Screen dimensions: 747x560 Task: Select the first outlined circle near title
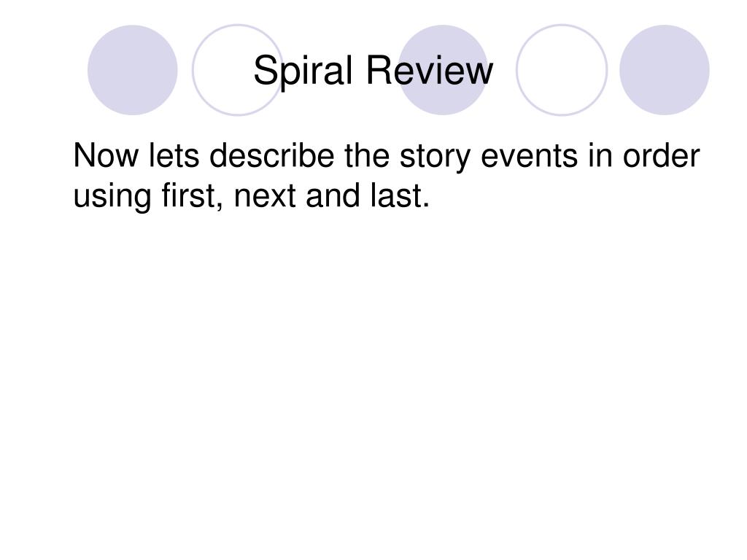pyautogui.click(x=238, y=70)
